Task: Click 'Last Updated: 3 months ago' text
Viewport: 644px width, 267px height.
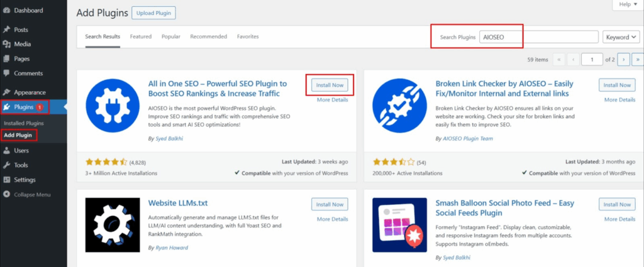Action: pyautogui.click(x=601, y=161)
